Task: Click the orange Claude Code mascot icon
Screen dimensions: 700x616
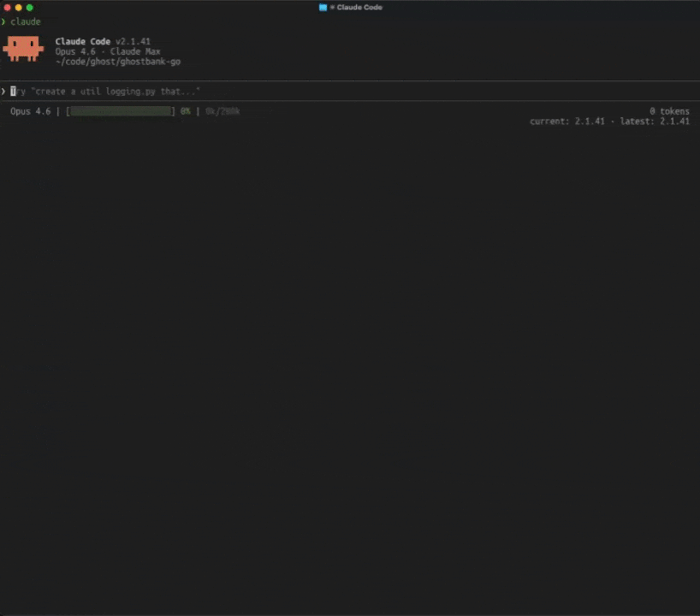Action: 23,49
